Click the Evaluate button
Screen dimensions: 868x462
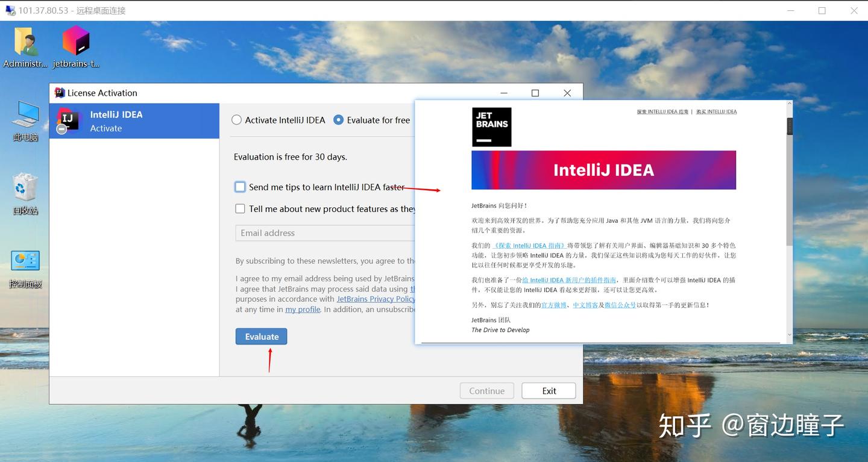[x=261, y=336]
